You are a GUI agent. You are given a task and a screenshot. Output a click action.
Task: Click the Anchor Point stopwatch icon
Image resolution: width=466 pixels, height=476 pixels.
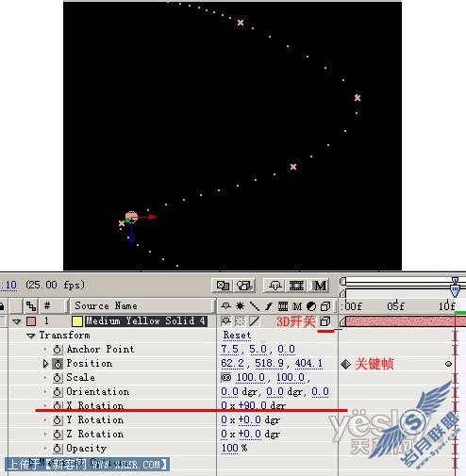point(58,350)
